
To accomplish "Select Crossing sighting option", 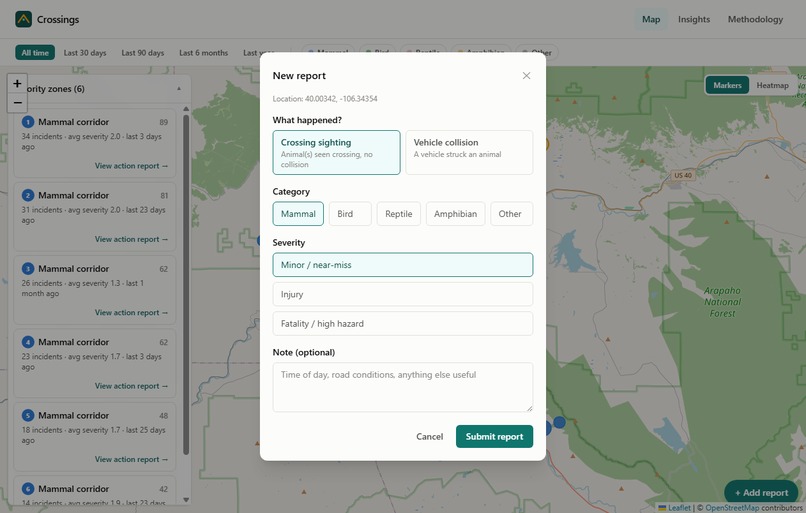I will (x=336, y=152).
